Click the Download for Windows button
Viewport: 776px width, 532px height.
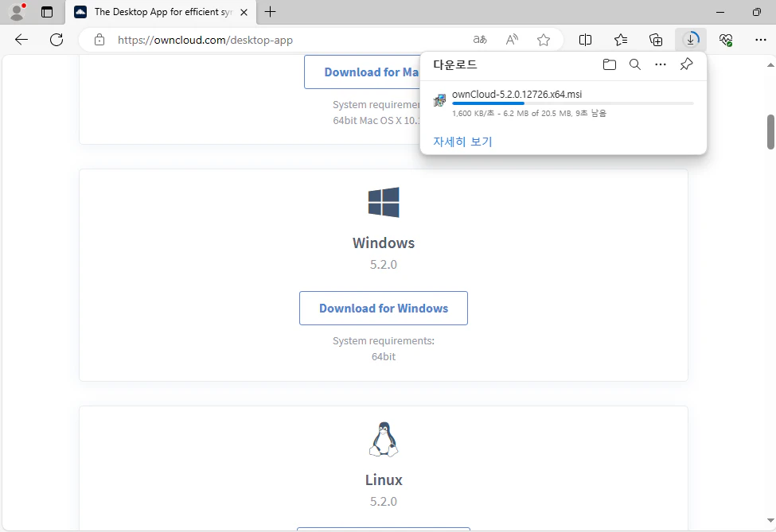coord(384,308)
